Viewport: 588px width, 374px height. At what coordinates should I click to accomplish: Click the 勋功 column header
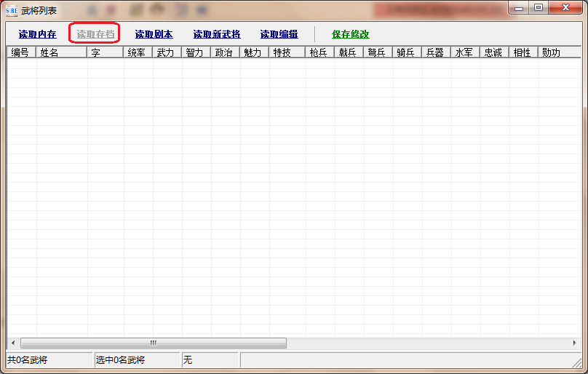pos(560,52)
